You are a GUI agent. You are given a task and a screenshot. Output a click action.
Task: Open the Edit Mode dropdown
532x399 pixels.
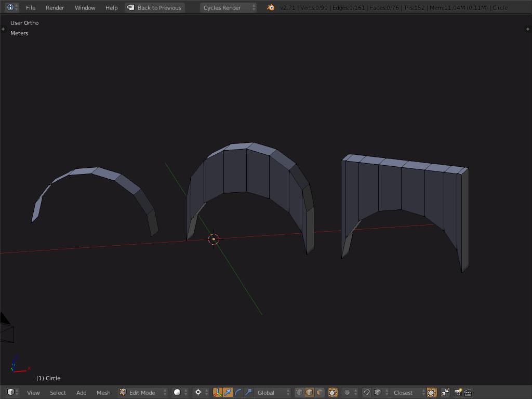142,392
